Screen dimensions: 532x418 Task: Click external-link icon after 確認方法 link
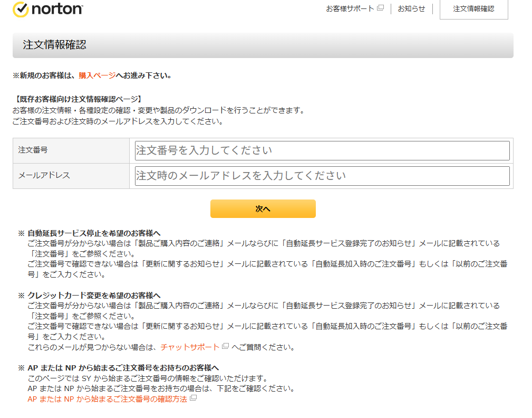point(193,398)
